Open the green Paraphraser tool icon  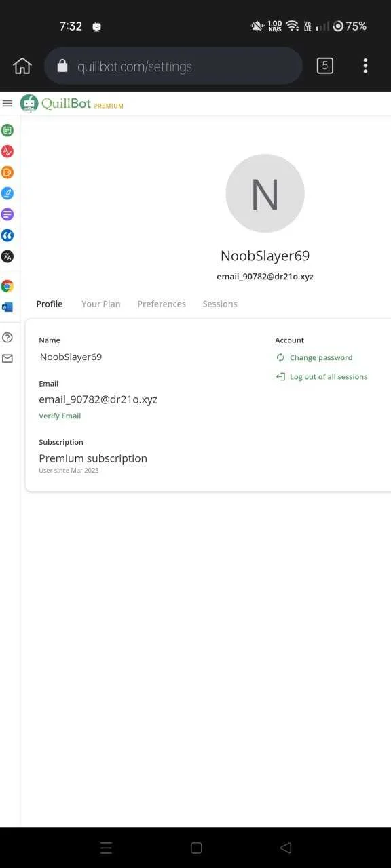click(x=7, y=130)
